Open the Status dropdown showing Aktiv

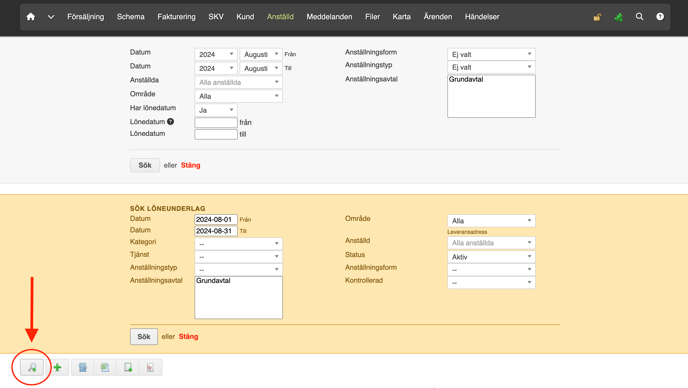491,257
